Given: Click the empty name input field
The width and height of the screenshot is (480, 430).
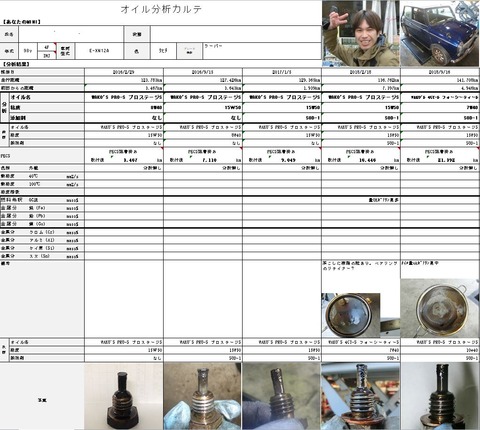Looking at the screenshot, I should coord(71,34).
